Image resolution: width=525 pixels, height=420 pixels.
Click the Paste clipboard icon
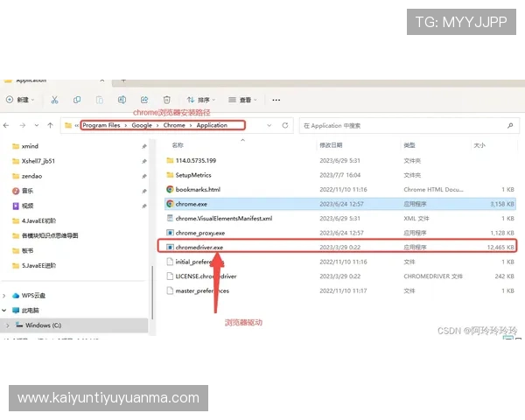100,100
